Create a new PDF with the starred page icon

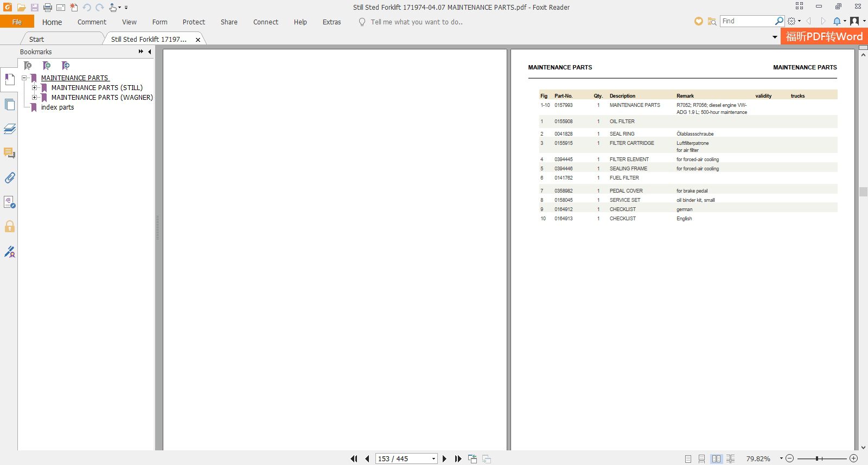[x=74, y=8]
